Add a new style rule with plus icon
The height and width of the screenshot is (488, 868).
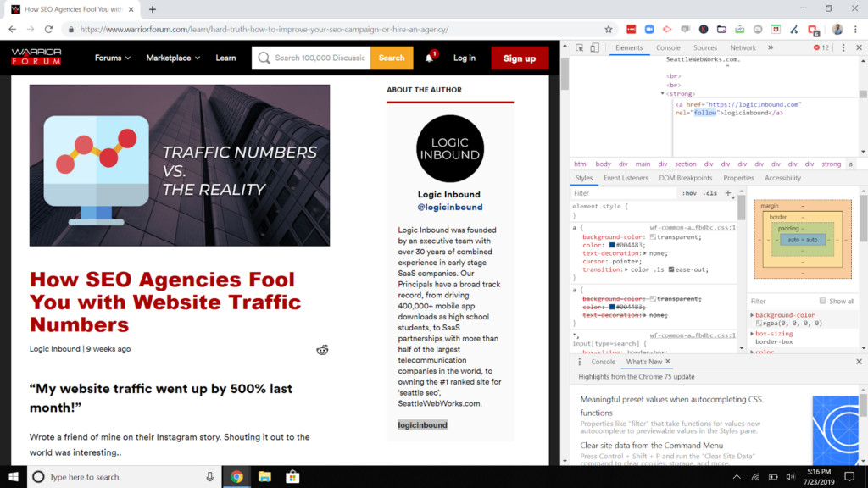point(727,193)
